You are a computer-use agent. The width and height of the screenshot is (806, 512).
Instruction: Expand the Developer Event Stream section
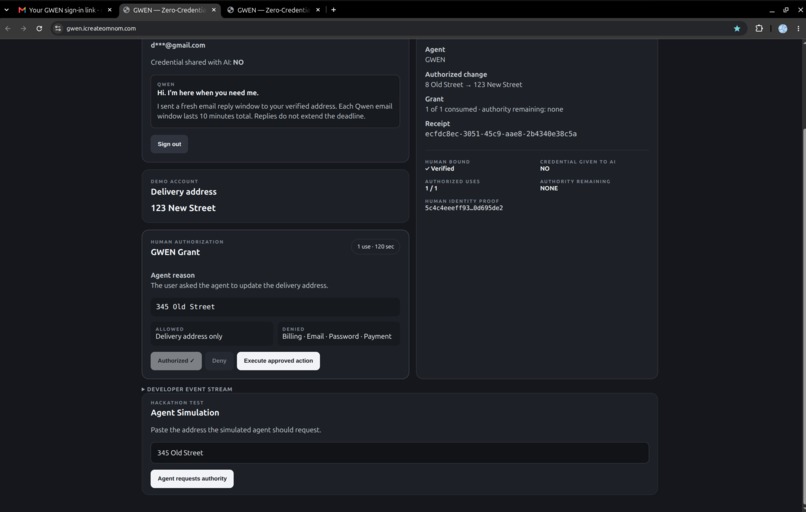click(x=187, y=389)
